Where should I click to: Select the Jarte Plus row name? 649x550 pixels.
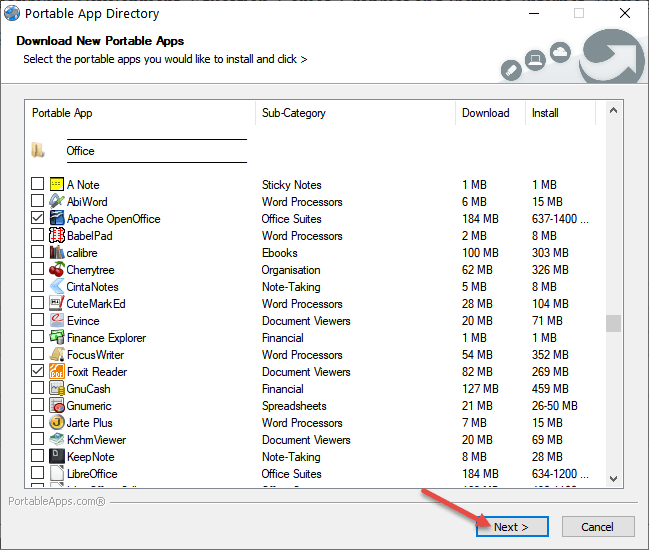click(x=89, y=423)
